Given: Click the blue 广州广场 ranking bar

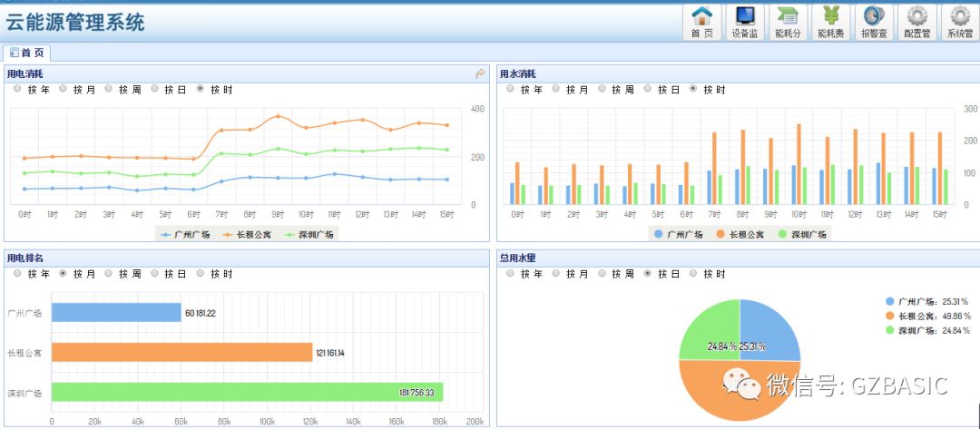Looking at the screenshot, I should pos(116,313).
